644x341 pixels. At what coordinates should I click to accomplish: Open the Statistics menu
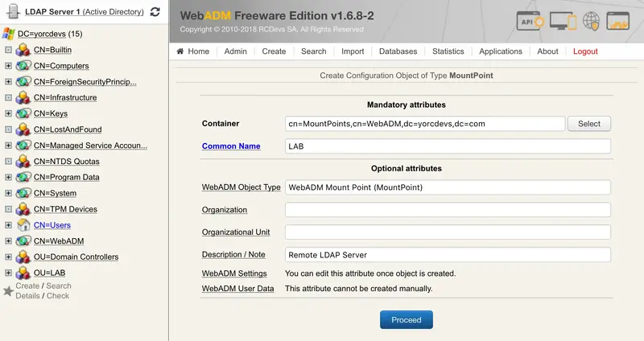pyautogui.click(x=448, y=51)
